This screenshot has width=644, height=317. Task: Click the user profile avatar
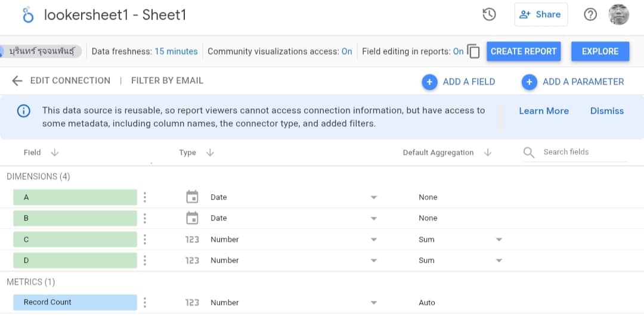(x=618, y=15)
